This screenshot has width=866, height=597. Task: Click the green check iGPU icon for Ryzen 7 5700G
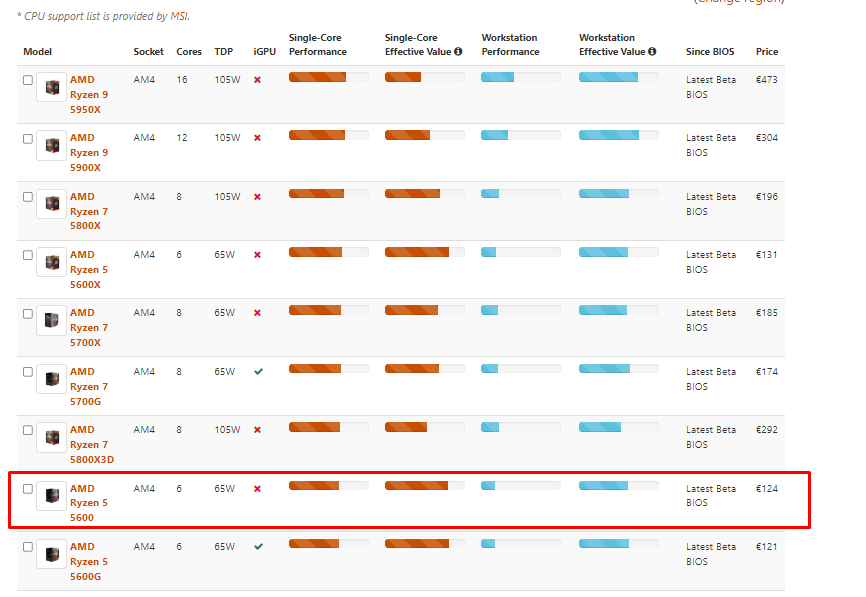point(258,372)
